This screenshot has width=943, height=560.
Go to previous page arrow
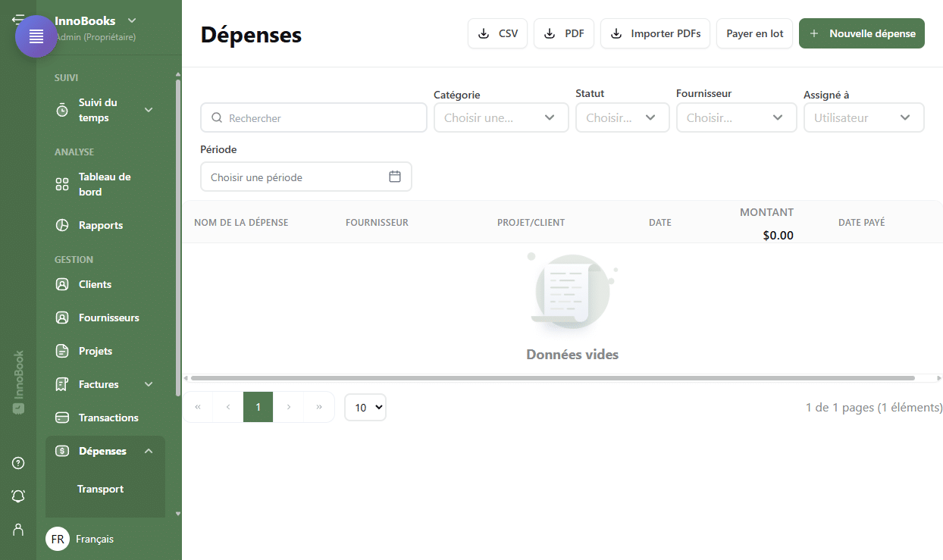228,407
